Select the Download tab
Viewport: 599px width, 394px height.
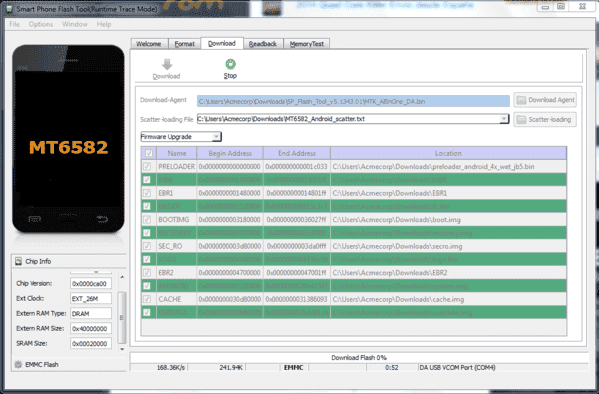coord(222,43)
